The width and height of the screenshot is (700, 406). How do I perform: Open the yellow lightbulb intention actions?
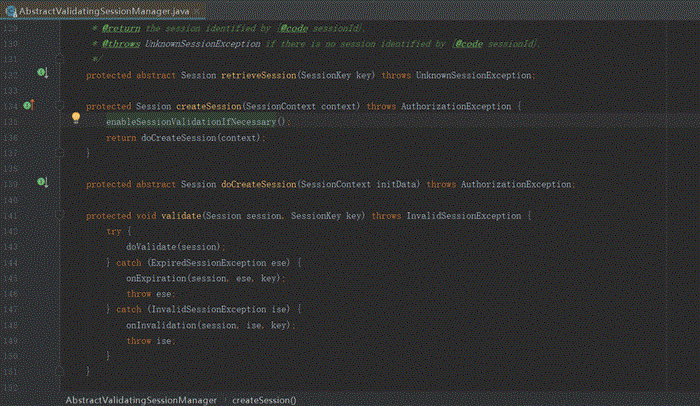76,118
